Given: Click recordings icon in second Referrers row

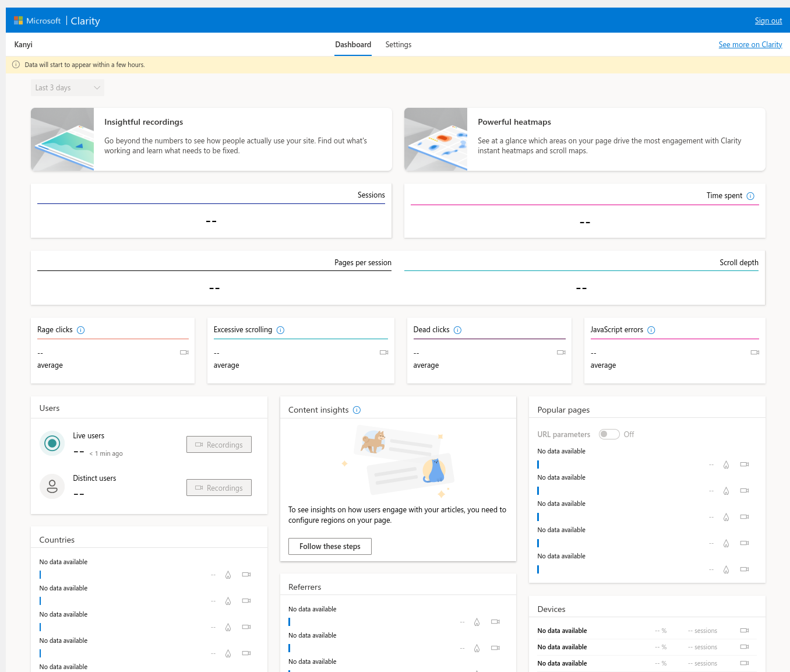Looking at the screenshot, I should (x=495, y=648).
